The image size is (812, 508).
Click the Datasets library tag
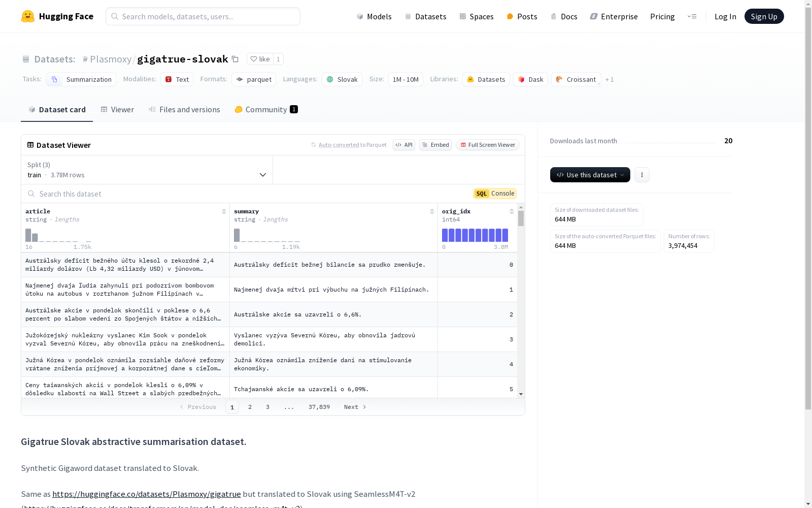[486, 79]
